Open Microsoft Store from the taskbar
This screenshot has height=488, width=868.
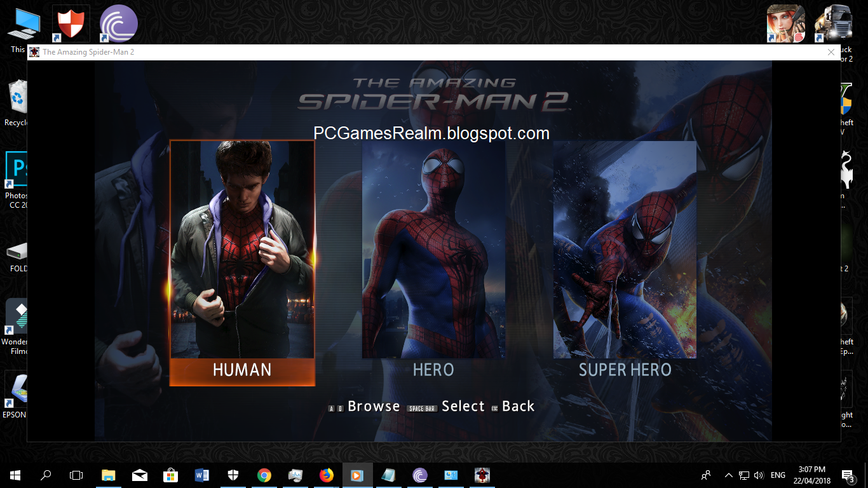click(x=171, y=475)
